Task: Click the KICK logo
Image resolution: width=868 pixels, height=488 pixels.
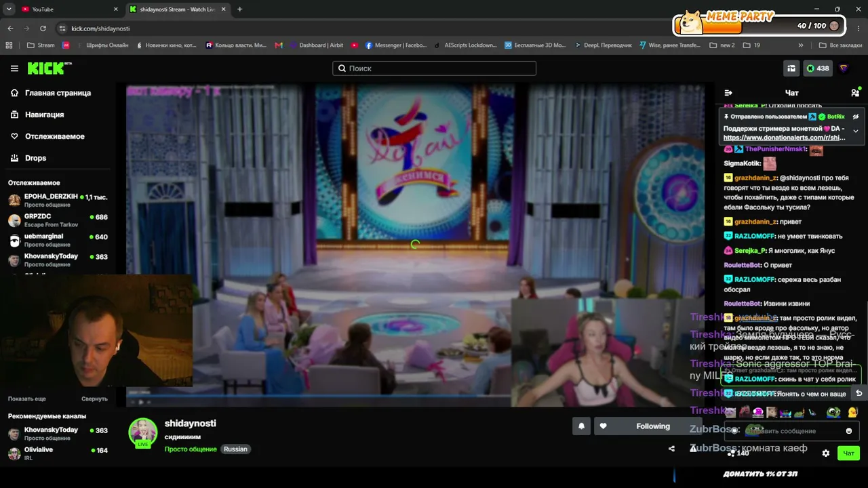Action: click(49, 68)
